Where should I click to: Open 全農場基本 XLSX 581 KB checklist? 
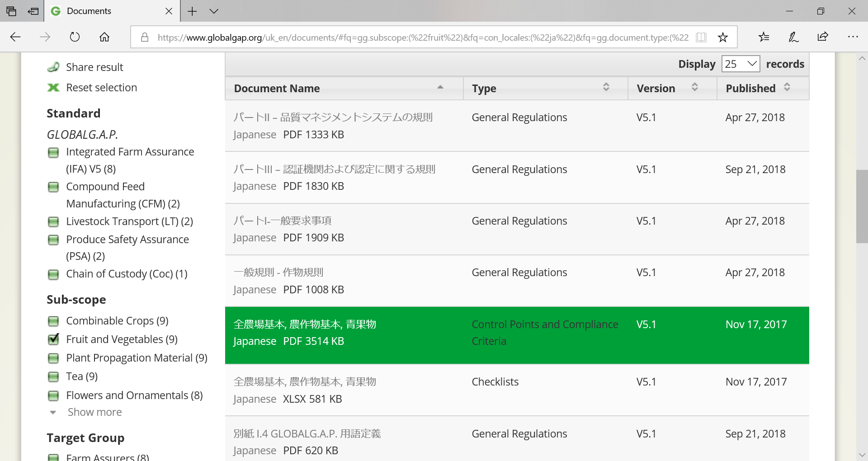pyautogui.click(x=305, y=382)
